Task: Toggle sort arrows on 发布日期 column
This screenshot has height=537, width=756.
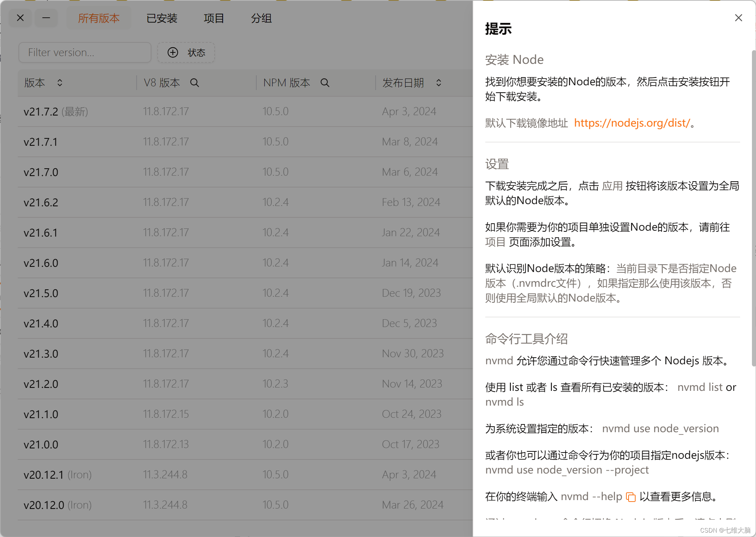Action: [x=439, y=83]
